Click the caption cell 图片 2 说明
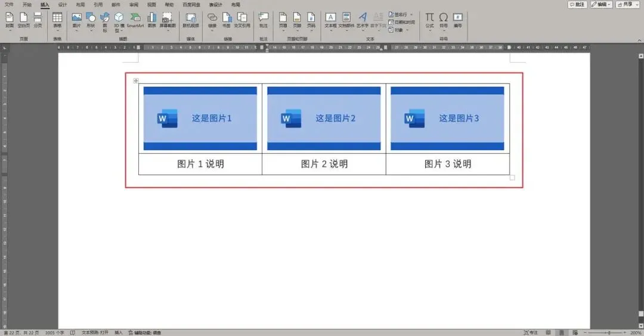 click(x=324, y=164)
